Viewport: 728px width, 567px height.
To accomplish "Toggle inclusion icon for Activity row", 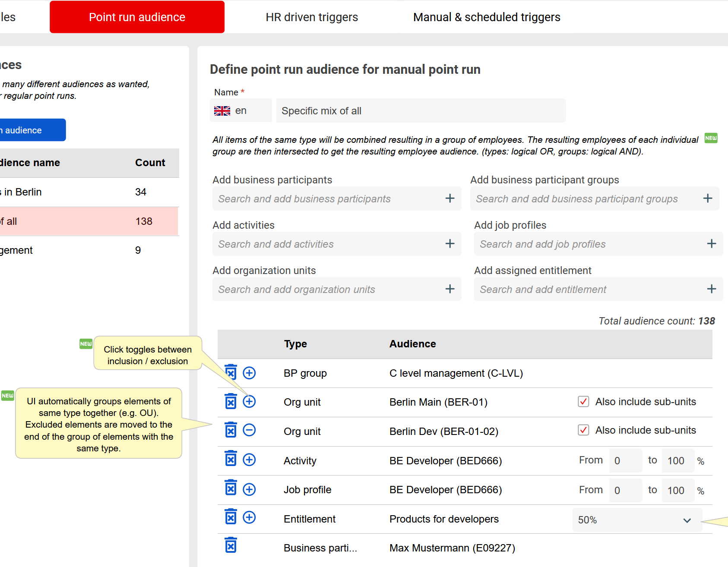I will [x=249, y=460].
